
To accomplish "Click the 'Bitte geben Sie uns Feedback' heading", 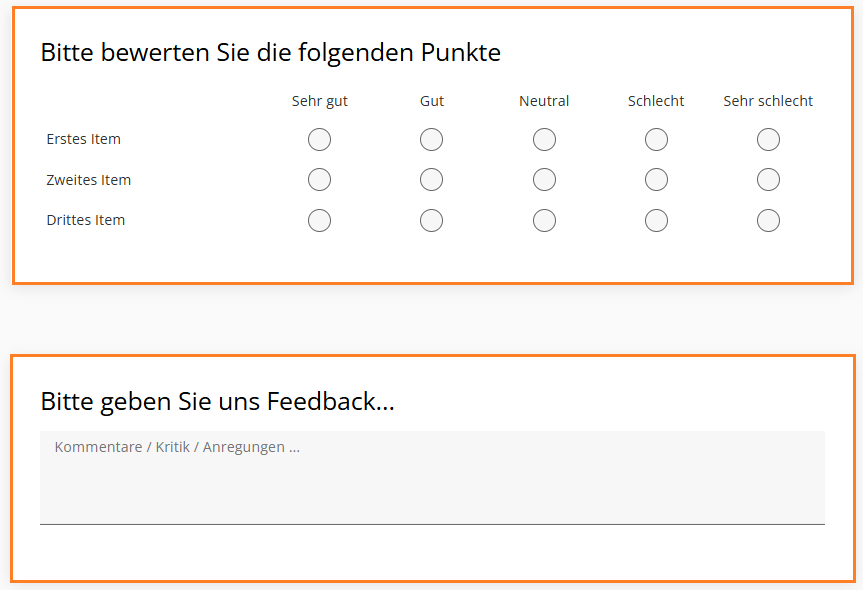I will tap(217, 402).
